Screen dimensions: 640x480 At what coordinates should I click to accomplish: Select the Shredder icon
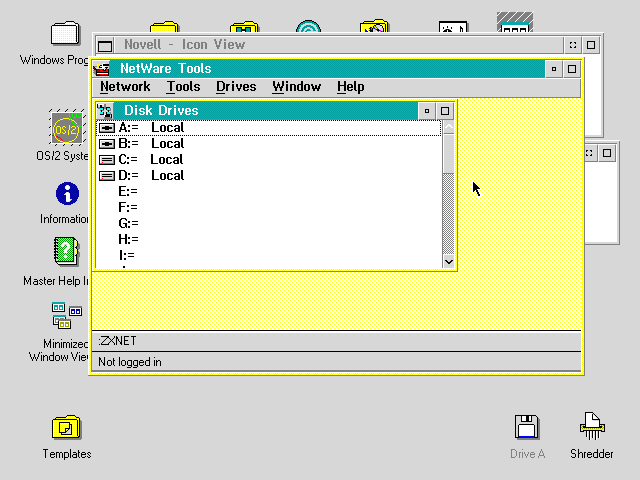click(x=592, y=426)
